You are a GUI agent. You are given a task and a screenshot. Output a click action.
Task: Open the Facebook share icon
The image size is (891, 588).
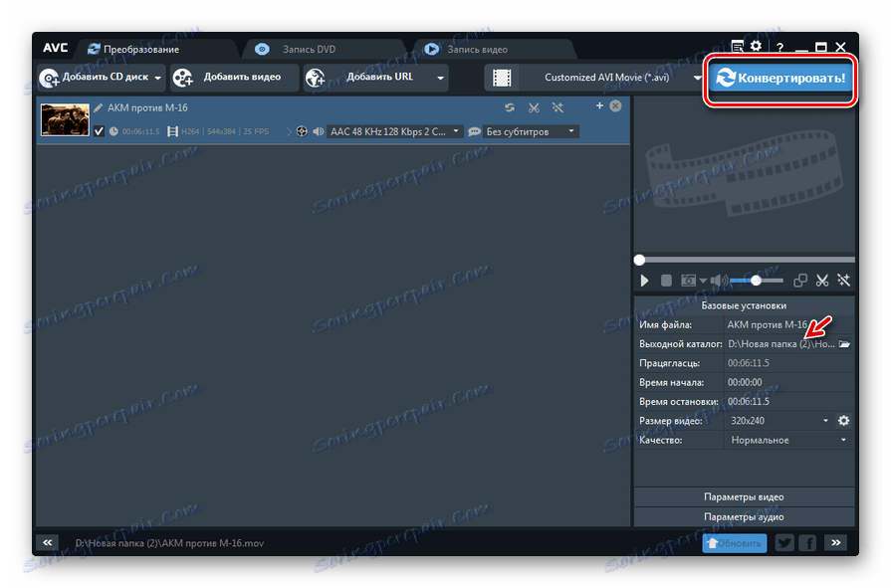point(807,543)
